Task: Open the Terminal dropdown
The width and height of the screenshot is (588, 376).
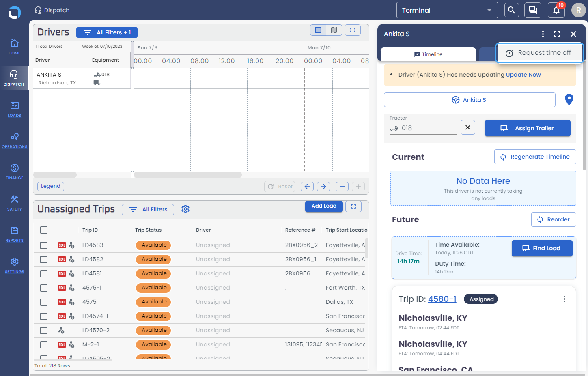Action: pos(447,10)
